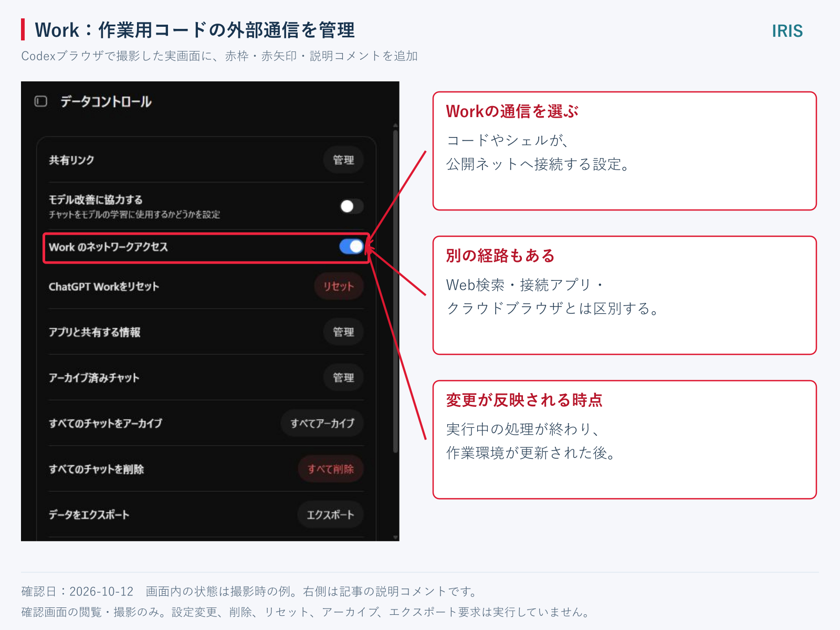The image size is (840, 630).
Task: Click the データコントロール heading
Action: [106, 101]
